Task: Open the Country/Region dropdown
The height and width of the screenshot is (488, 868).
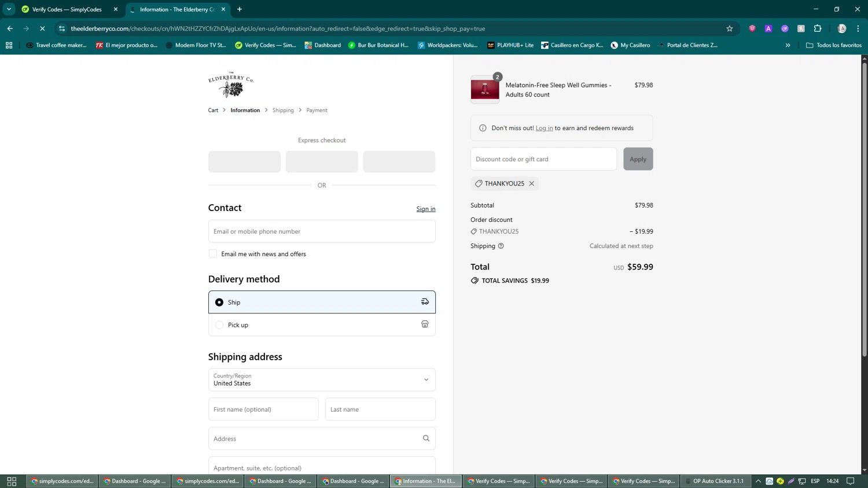Action: tap(322, 380)
